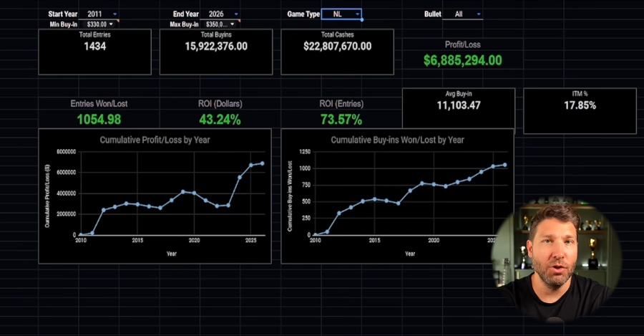644x336 pixels.
Task: Click the ROI (Entries) heading
Action: [341, 104]
